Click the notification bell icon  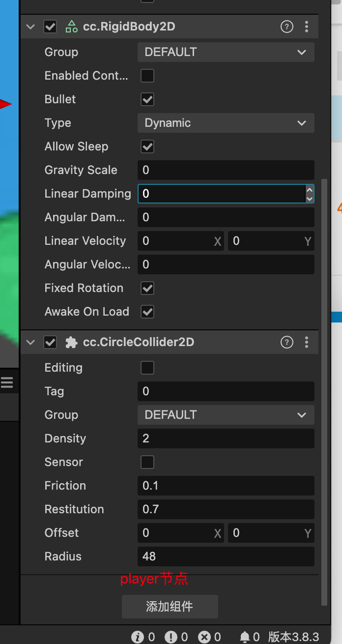pyautogui.click(x=245, y=637)
